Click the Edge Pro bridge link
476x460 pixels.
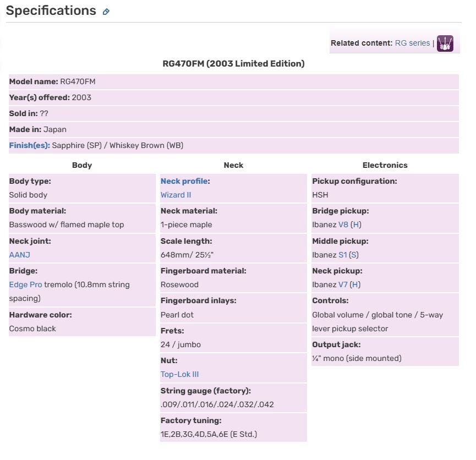click(25, 284)
